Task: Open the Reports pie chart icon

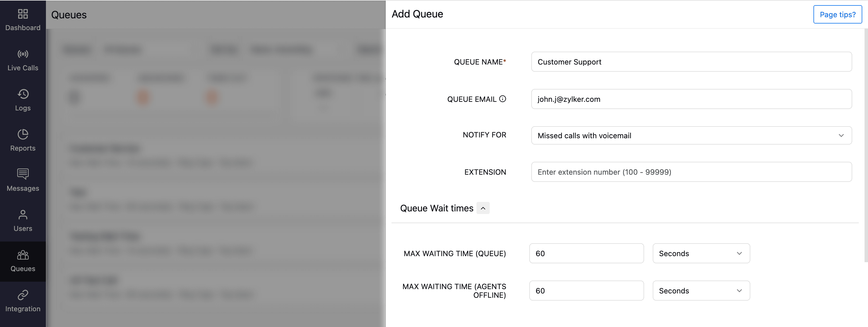Action: click(23, 134)
